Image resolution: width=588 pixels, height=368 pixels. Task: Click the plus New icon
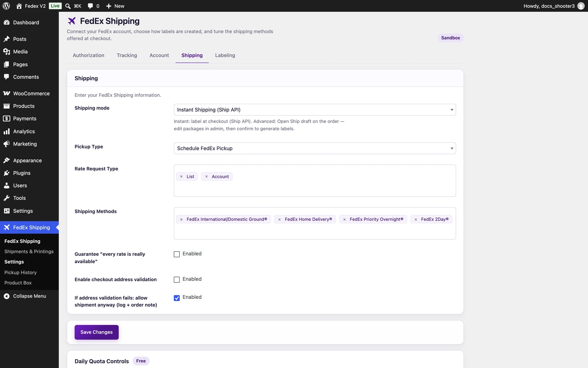tap(109, 6)
